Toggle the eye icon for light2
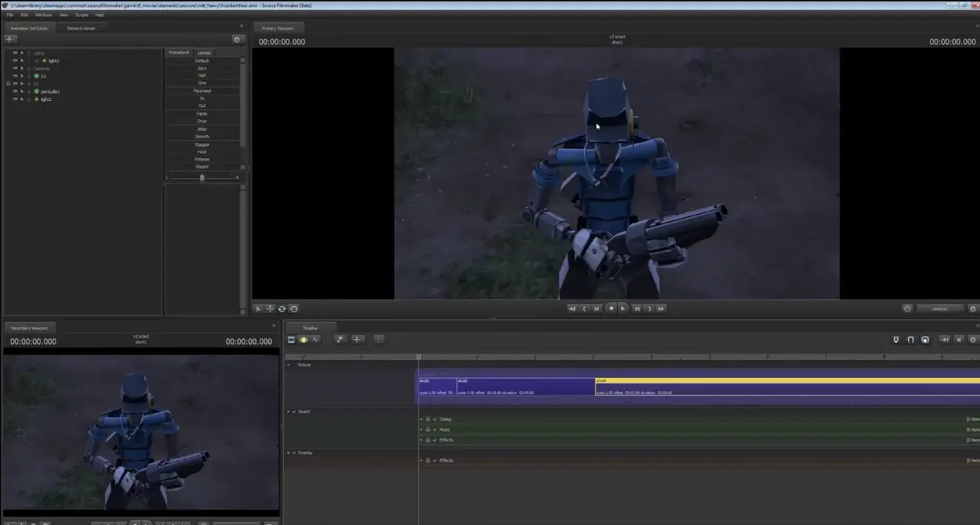 click(15, 99)
